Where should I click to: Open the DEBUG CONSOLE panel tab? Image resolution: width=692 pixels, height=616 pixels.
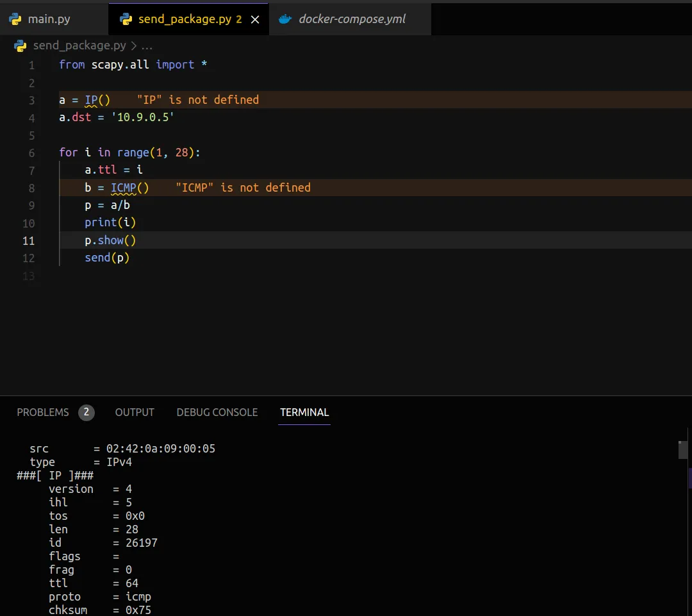pos(217,412)
